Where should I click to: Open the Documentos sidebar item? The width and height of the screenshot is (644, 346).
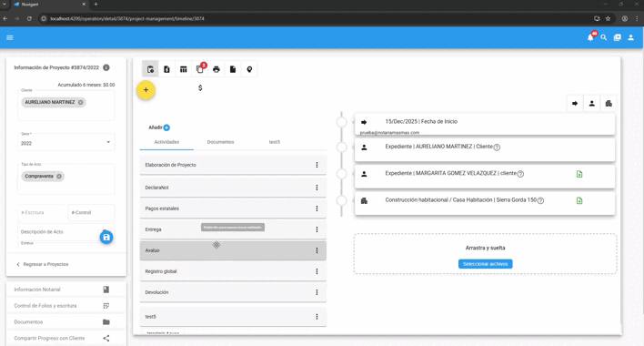coord(66,322)
